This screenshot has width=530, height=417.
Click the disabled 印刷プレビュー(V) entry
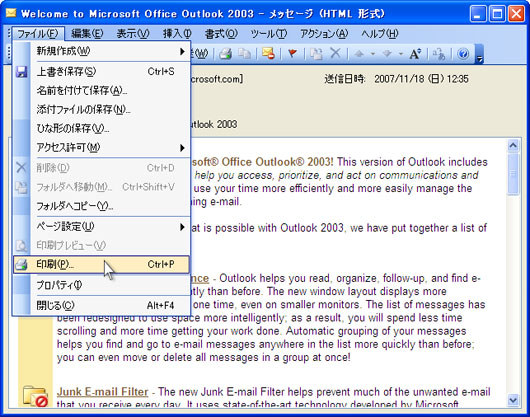click(101, 246)
